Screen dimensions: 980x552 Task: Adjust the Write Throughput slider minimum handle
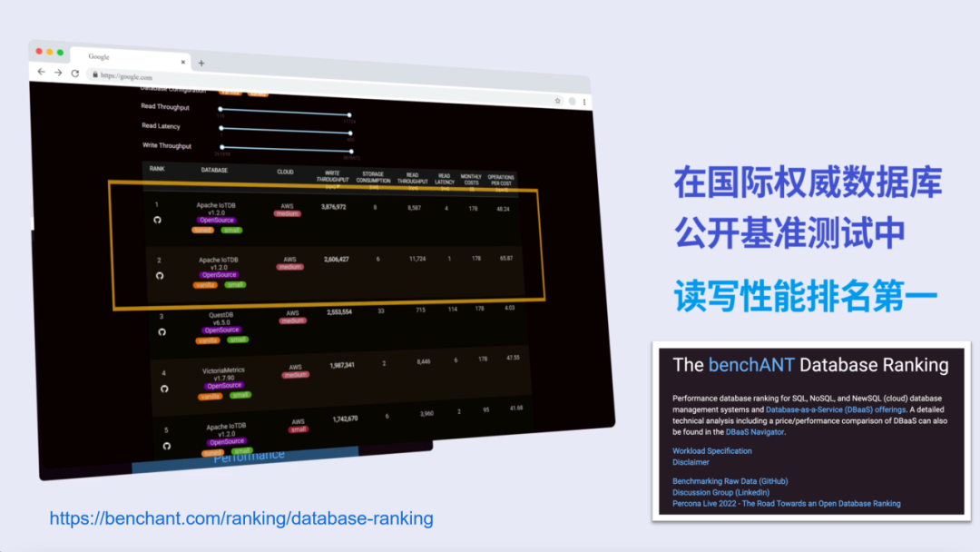point(222,147)
